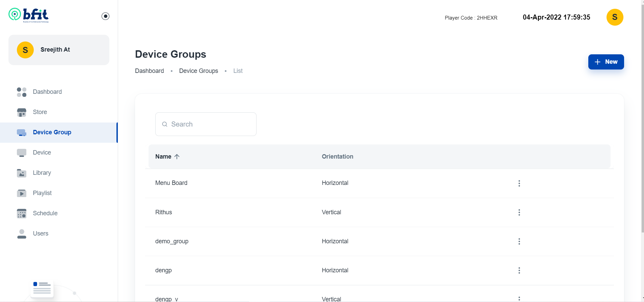Select the demo_group name cell
This screenshot has width=644, height=302.
(172, 241)
